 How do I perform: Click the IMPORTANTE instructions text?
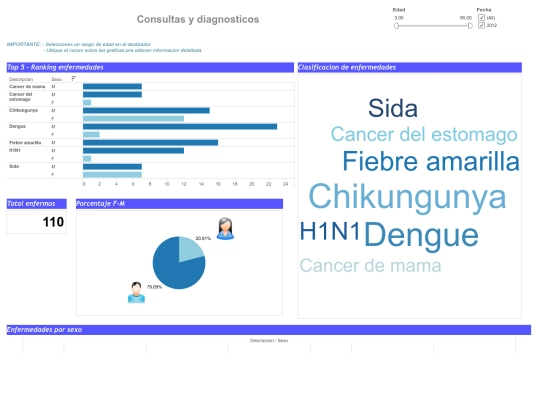coord(104,47)
